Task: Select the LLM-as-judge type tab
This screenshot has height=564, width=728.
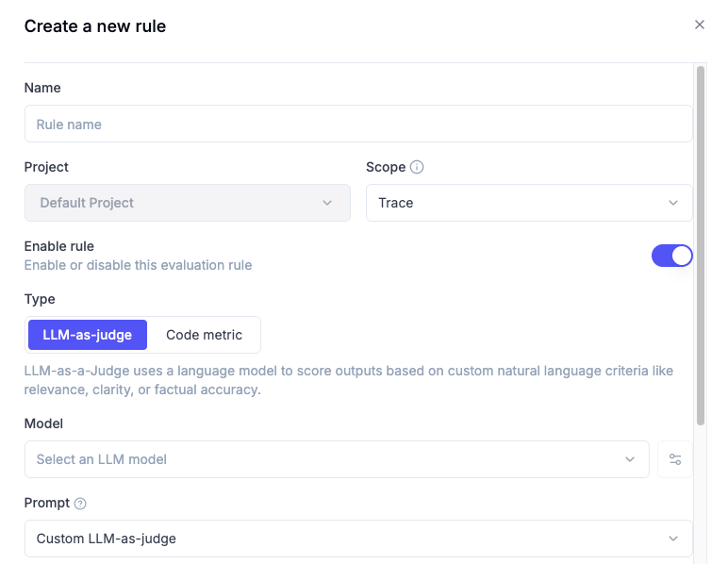Action: pyautogui.click(x=88, y=335)
